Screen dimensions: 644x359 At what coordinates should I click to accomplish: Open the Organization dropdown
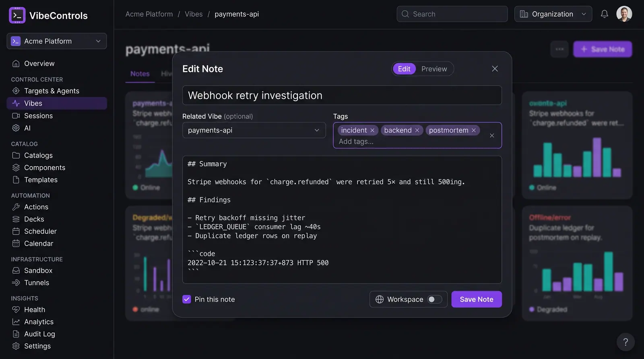553,14
